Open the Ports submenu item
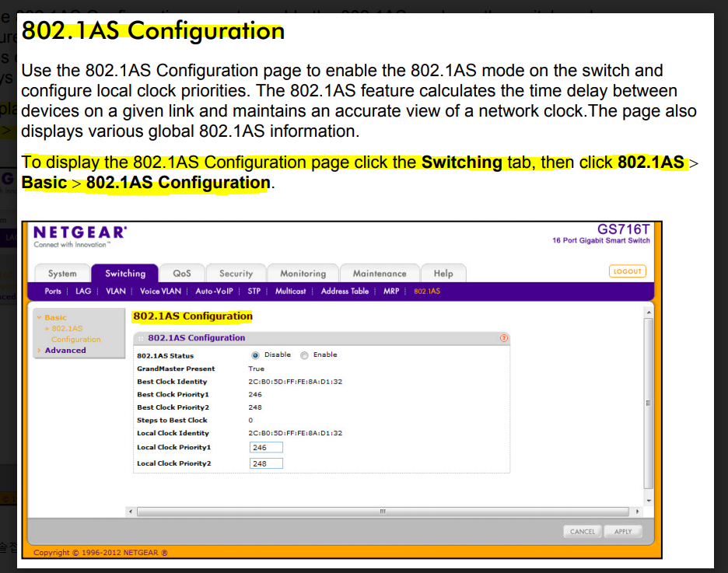This screenshot has width=728, height=573. pyautogui.click(x=53, y=291)
